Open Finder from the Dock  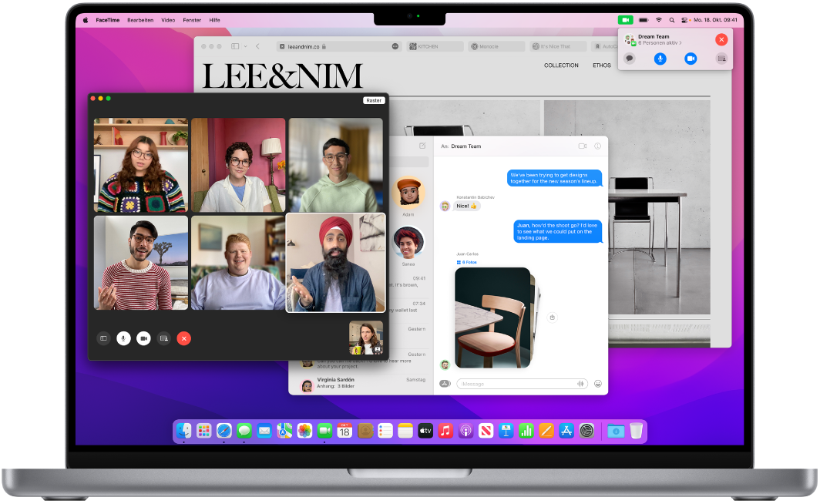(183, 431)
